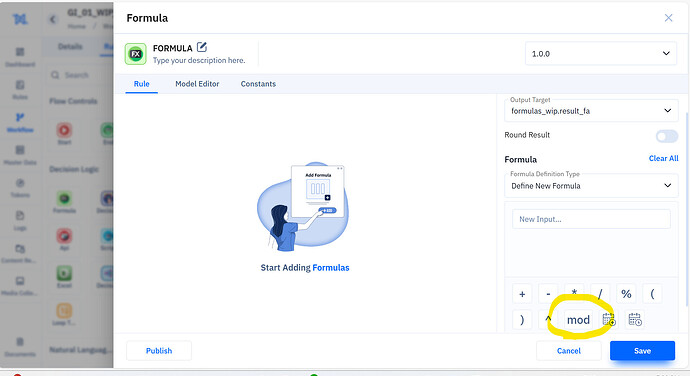Viewport: 690px width, 376px height.
Task: Select the Formula node under Decision Logic
Action: click(64, 202)
